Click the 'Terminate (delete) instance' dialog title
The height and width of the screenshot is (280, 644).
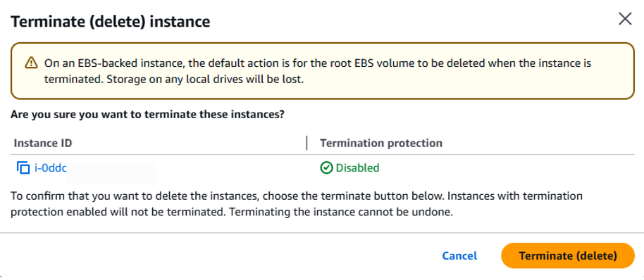point(110,21)
